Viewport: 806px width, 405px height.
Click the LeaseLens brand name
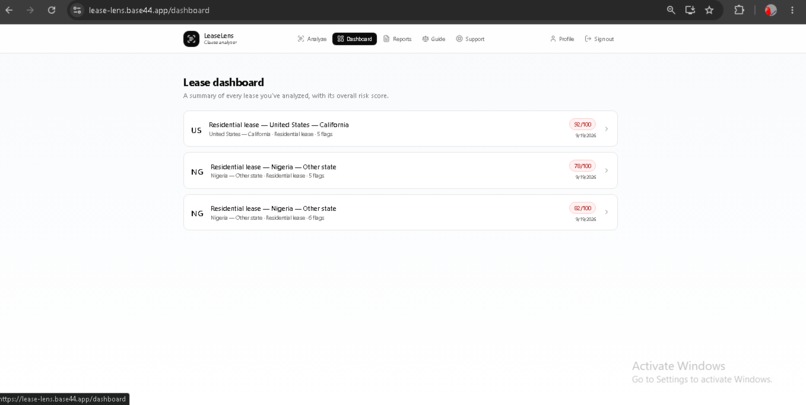[x=218, y=36]
